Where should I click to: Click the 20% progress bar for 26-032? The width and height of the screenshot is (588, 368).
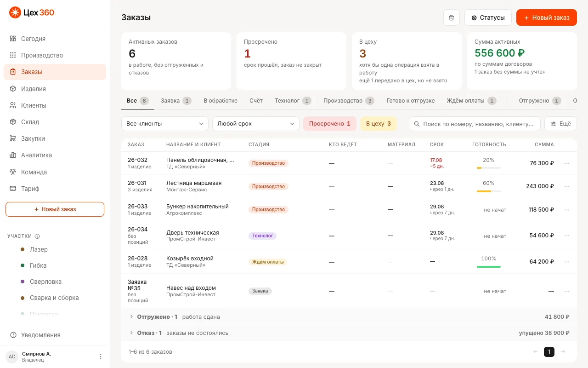[489, 168]
